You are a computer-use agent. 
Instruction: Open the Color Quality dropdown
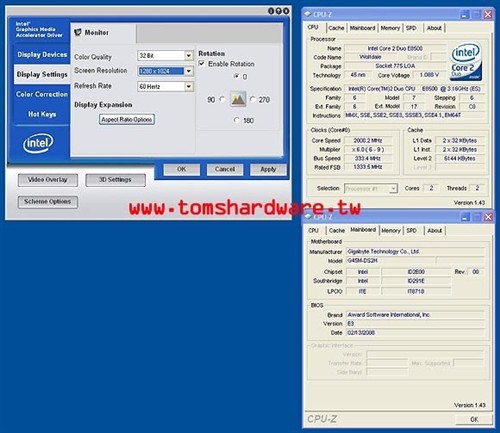[x=189, y=55]
